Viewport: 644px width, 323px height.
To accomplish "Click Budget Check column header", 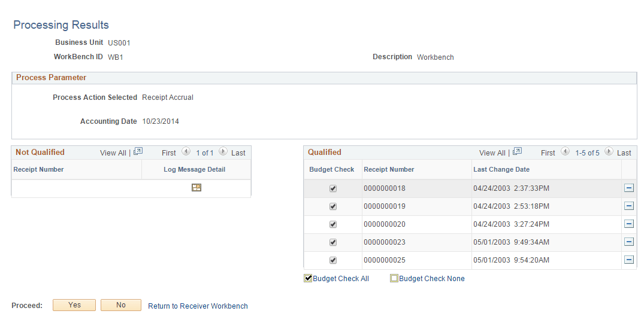I will (332, 169).
